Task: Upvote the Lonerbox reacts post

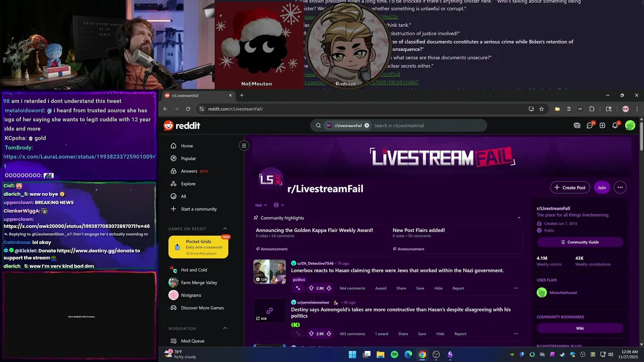Action: tap(311, 288)
